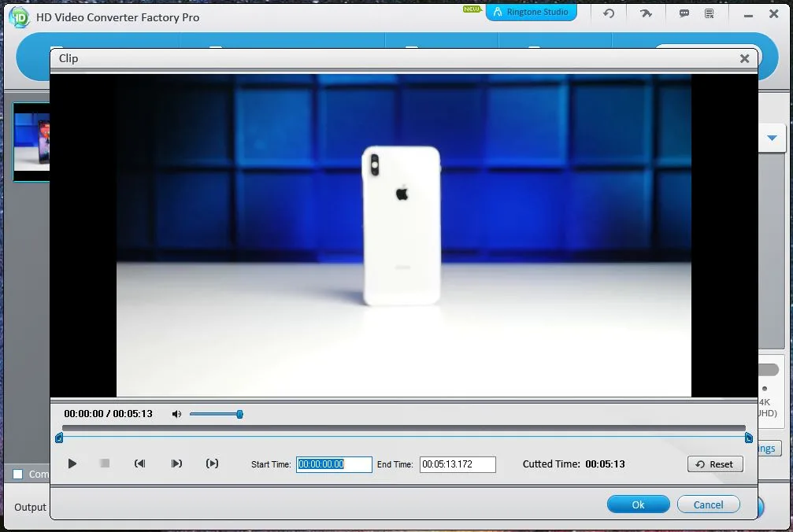
Task: Play the clip preview
Action: 72,464
